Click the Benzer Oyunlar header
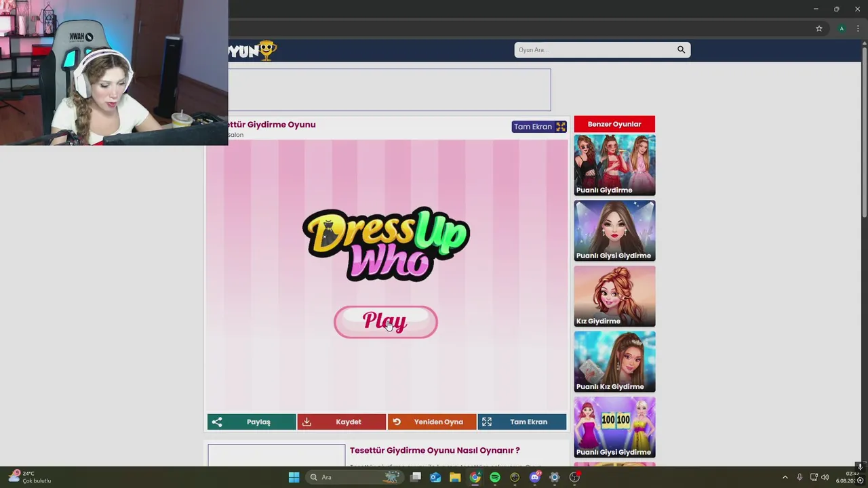The image size is (868, 488). pos(614,124)
